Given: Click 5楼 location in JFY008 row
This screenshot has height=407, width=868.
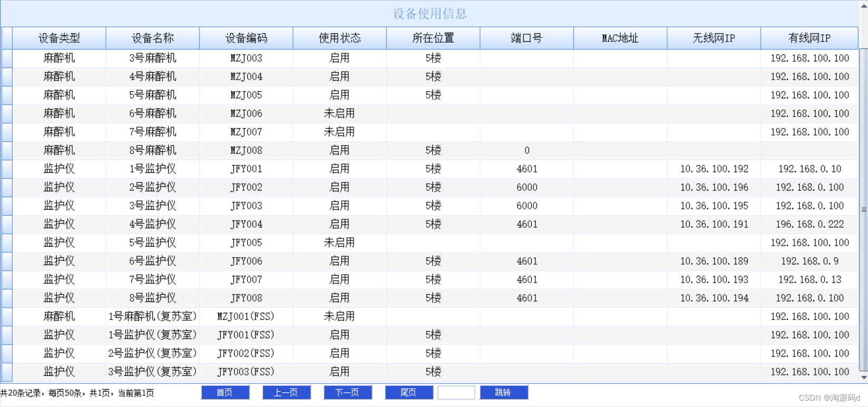Looking at the screenshot, I should [x=433, y=298].
